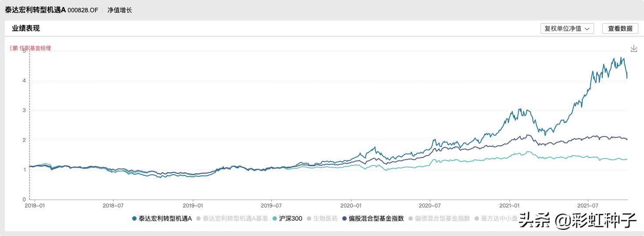Open the 复权单位净值 dropdown
Screen dimensions: 644x236
(567, 29)
